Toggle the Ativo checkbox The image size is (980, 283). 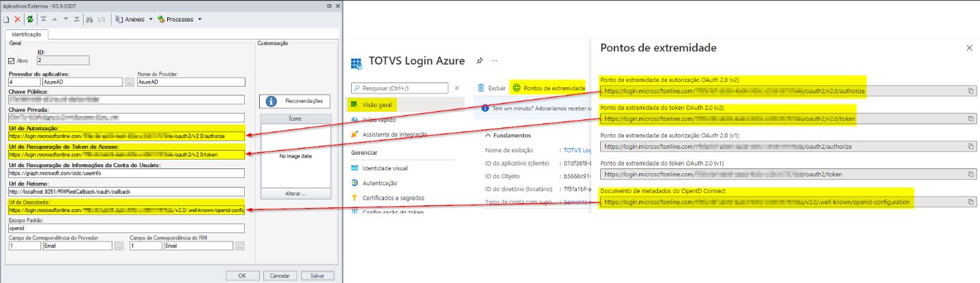(x=13, y=61)
